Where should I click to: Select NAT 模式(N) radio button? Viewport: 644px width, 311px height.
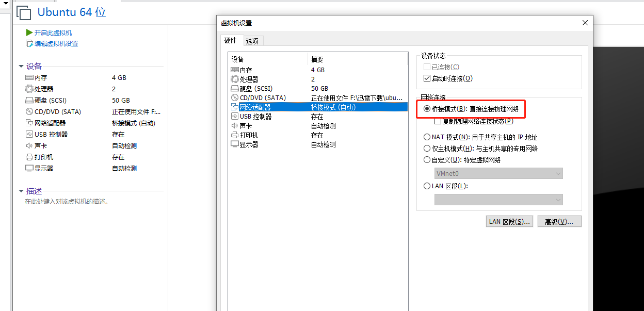click(427, 137)
